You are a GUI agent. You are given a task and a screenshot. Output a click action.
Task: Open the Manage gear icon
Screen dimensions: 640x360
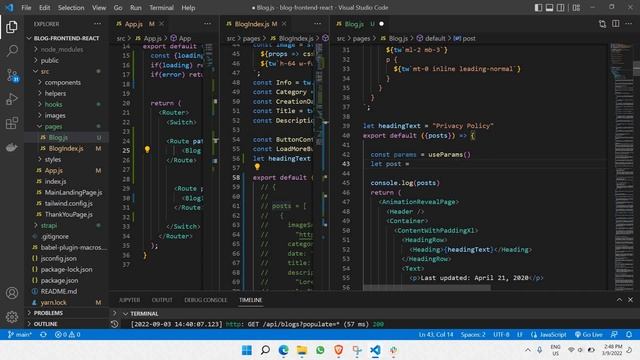(x=12, y=316)
